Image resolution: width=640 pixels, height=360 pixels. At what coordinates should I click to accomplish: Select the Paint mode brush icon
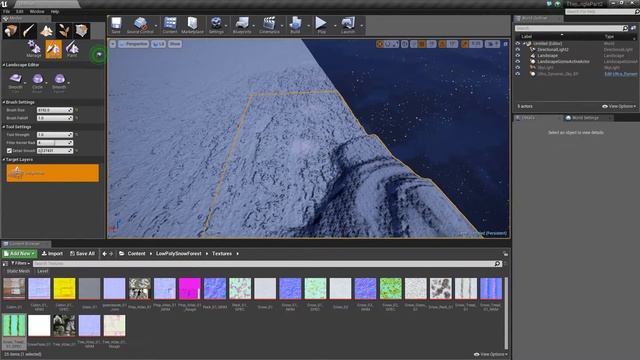click(29, 31)
